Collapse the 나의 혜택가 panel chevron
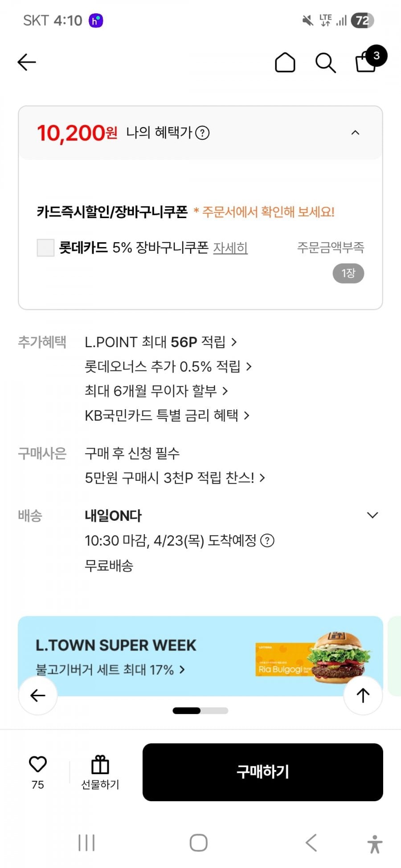Image resolution: width=401 pixels, height=868 pixels. click(x=355, y=133)
